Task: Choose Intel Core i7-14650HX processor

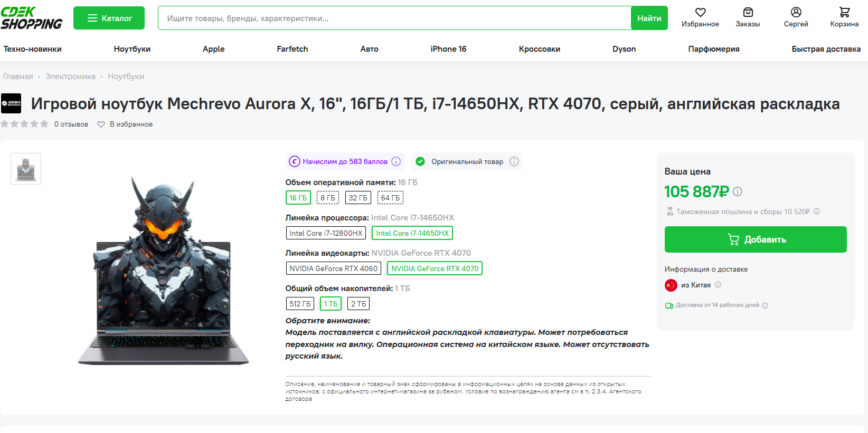Action: pos(412,233)
